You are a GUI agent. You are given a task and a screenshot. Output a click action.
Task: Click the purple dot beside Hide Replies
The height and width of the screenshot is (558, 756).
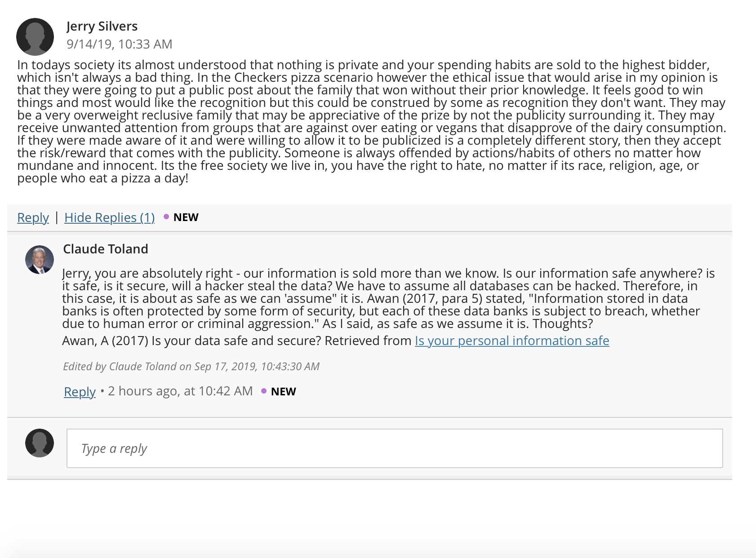[166, 217]
